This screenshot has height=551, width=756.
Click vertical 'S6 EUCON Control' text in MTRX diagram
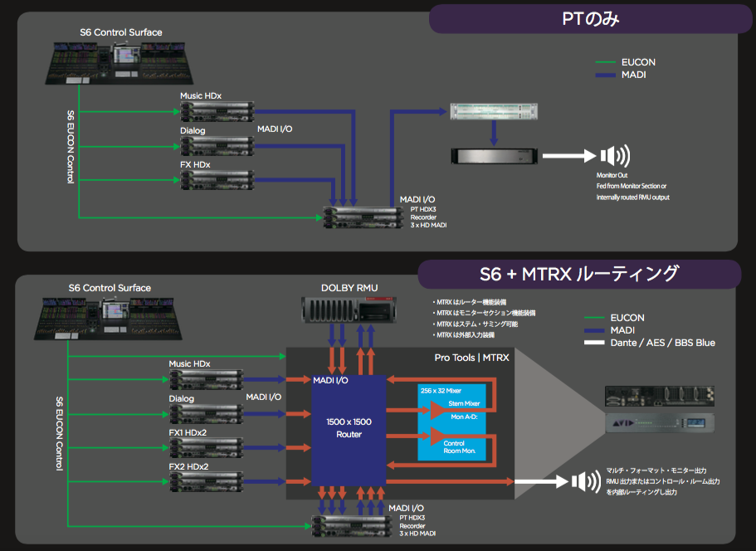(x=59, y=433)
